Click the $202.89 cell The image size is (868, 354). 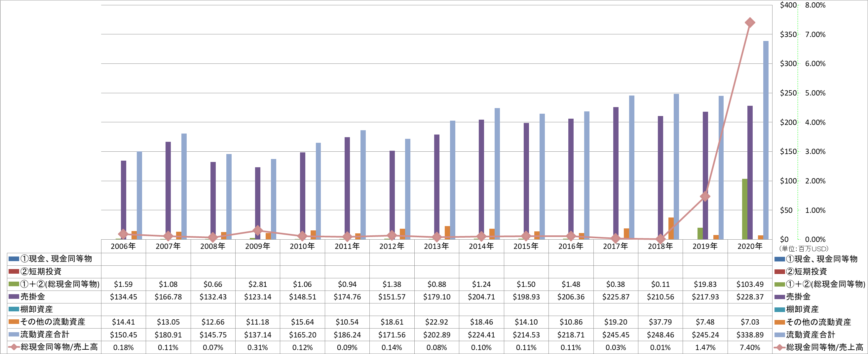click(x=436, y=334)
